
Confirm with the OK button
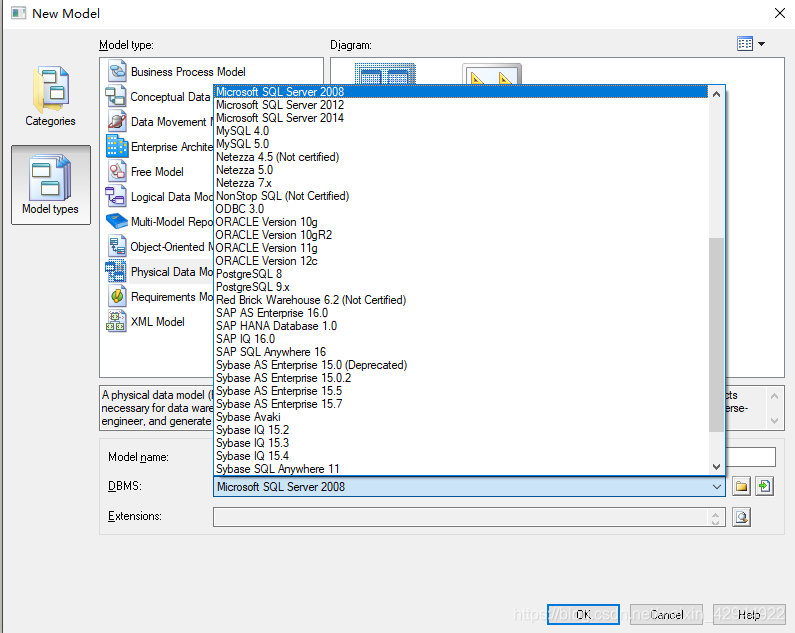pos(583,615)
